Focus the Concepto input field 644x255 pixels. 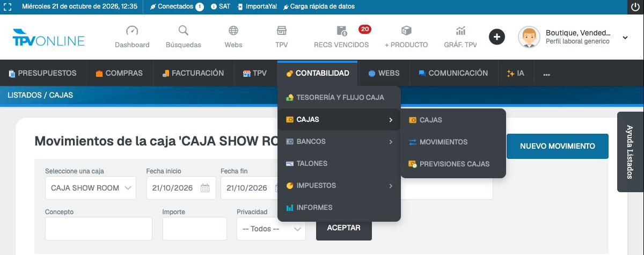pyautogui.click(x=99, y=229)
